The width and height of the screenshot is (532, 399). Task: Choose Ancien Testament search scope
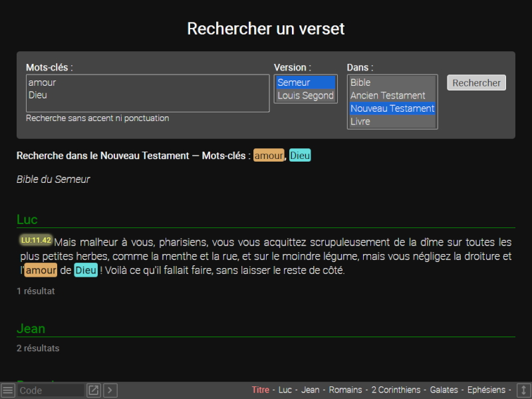(x=392, y=96)
